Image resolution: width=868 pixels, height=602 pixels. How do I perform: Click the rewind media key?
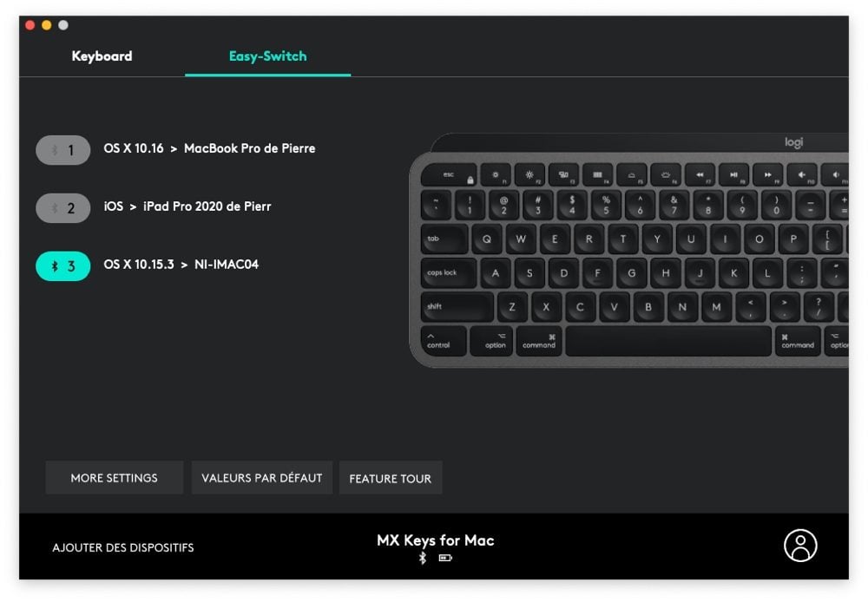pyautogui.click(x=700, y=175)
